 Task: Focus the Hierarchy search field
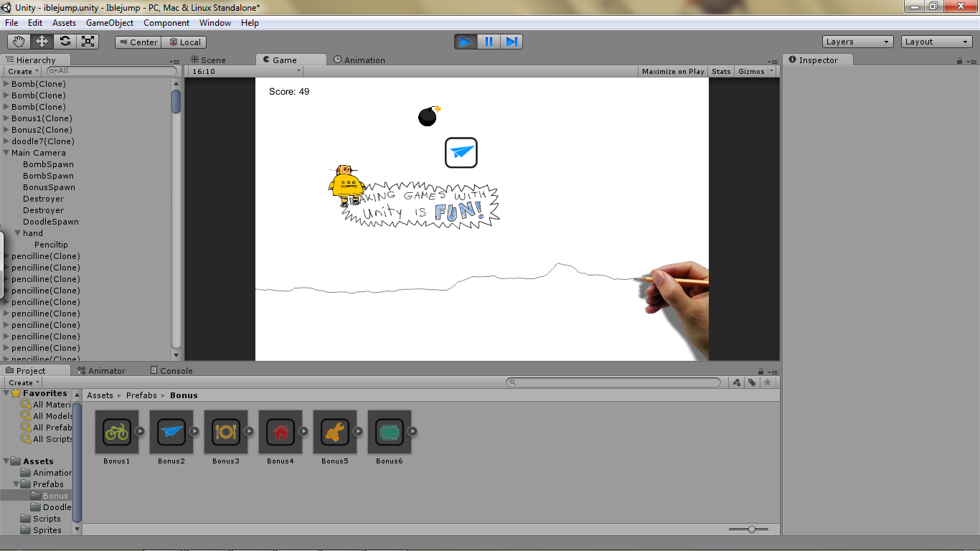pyautogui.click(x=111, y=71)
